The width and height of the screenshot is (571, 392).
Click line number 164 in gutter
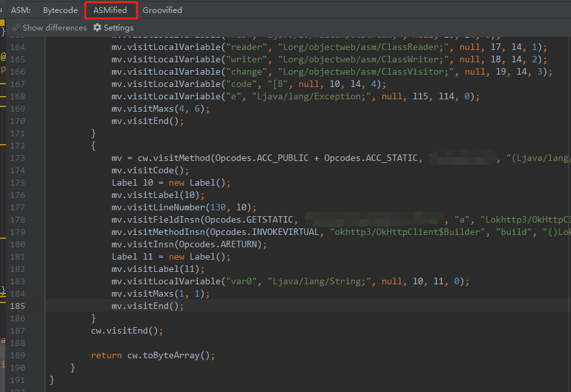coord(18,47)
